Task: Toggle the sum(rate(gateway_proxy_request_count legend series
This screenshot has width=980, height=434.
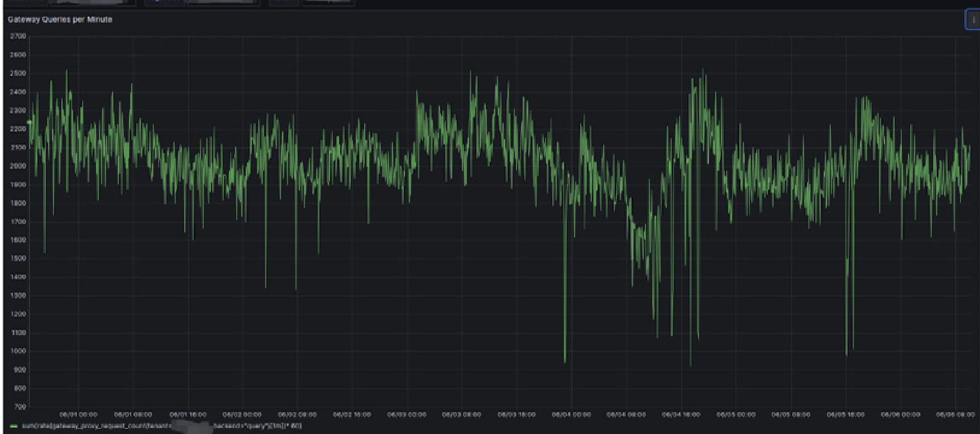Action: [x=161, y=426]
